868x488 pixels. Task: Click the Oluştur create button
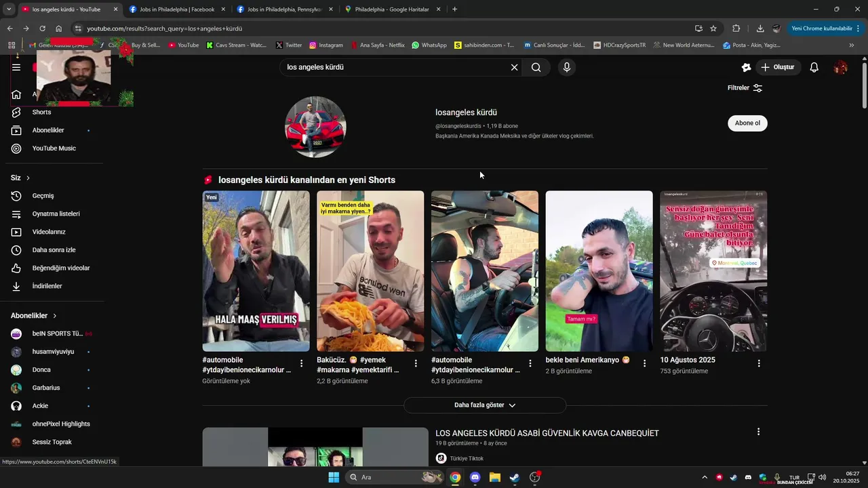coord(778,67)
